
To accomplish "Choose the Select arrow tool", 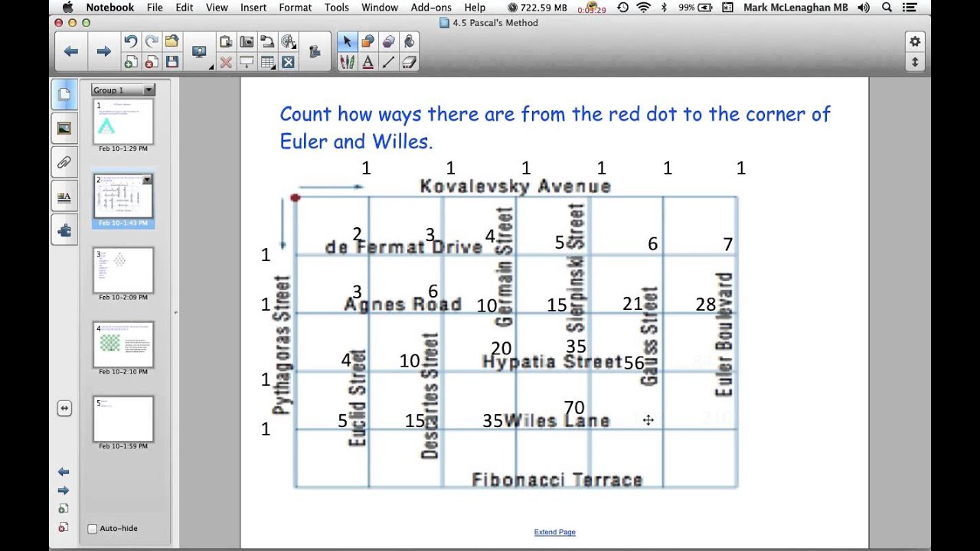I will pyautogui.click(x=347, y=41).
